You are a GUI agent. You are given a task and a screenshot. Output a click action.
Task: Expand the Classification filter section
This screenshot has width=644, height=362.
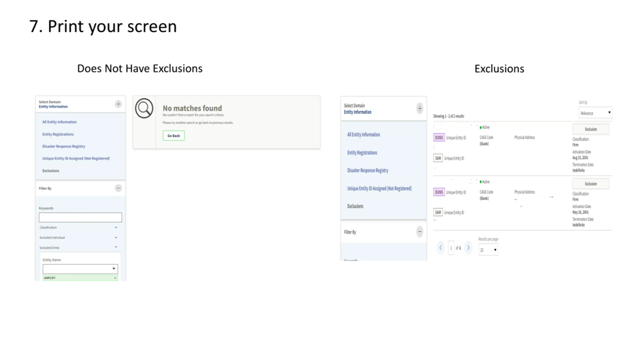78,228
